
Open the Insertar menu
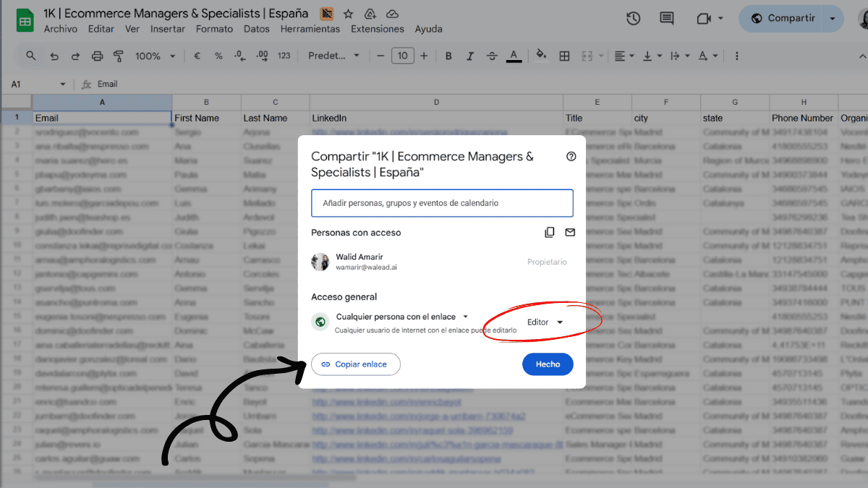(168, 29)
